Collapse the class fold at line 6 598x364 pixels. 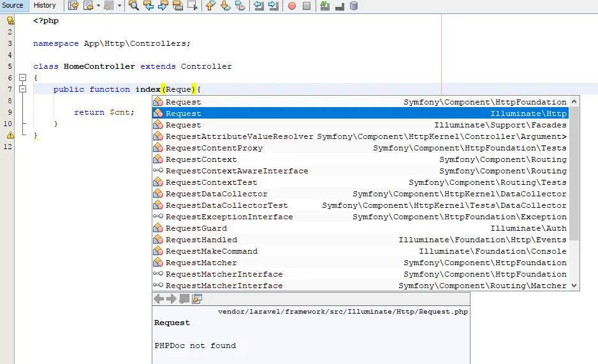pos(23,78)
